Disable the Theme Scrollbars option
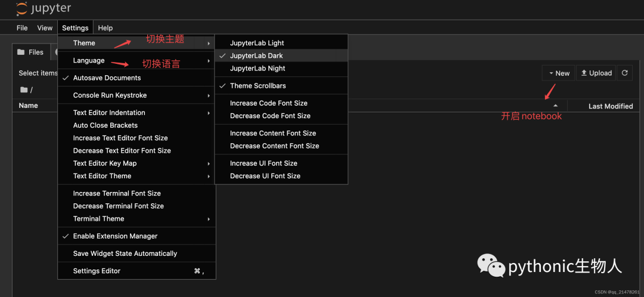This screenshot has height=297, width=644. 258,86
